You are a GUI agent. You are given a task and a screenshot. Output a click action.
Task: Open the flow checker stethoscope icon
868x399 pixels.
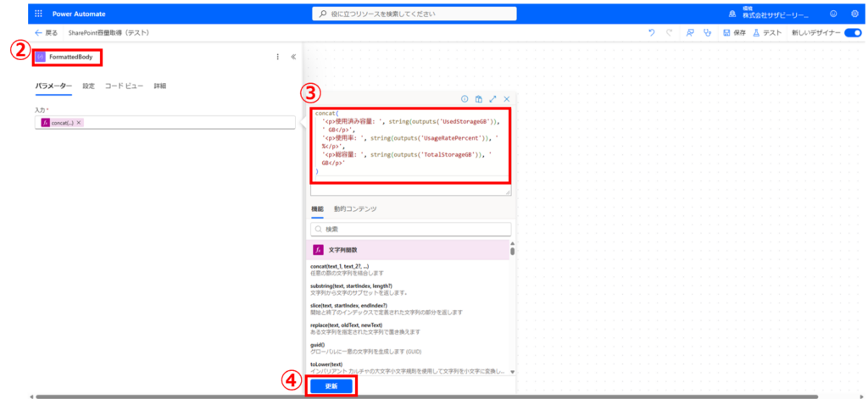point(707,33)
